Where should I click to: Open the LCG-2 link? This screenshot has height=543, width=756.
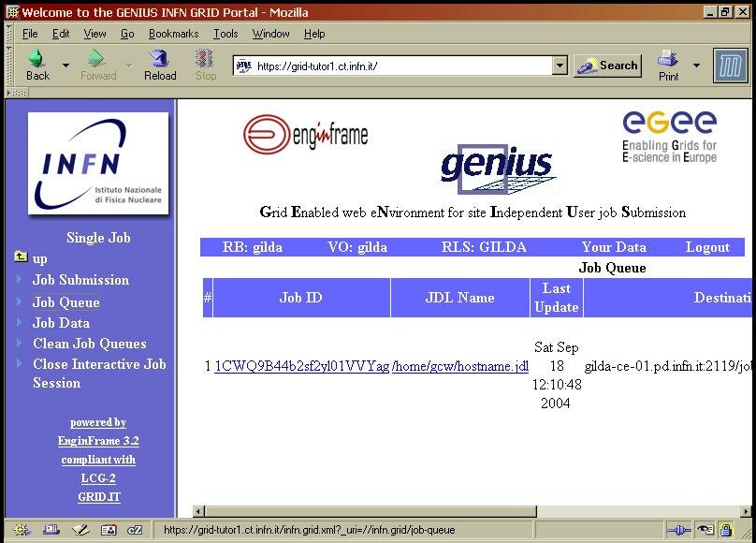point(98,477)
